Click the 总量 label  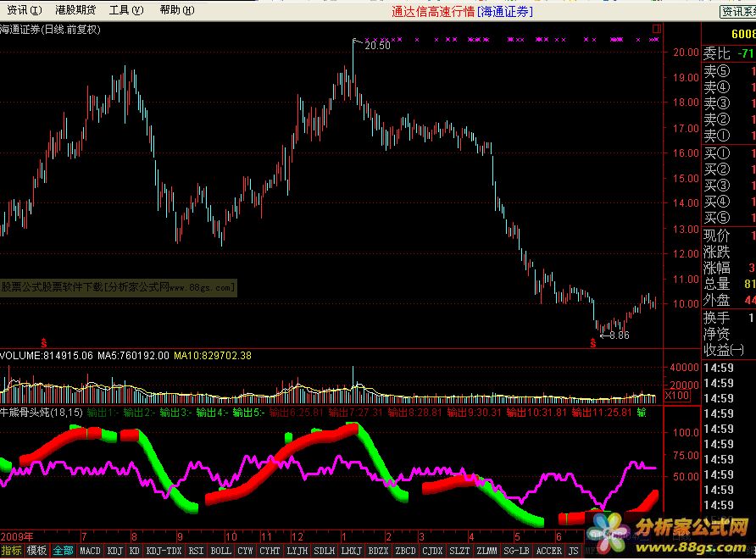(716, 284)
